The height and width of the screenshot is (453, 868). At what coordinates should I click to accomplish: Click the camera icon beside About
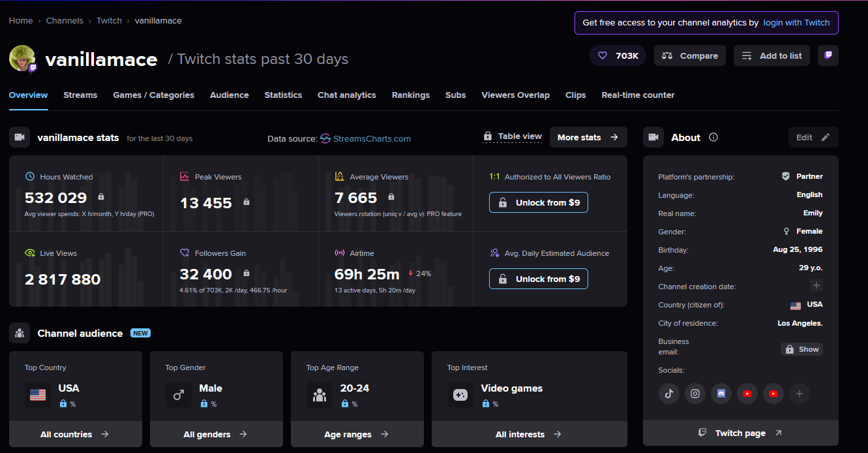[x=653, y=137]
